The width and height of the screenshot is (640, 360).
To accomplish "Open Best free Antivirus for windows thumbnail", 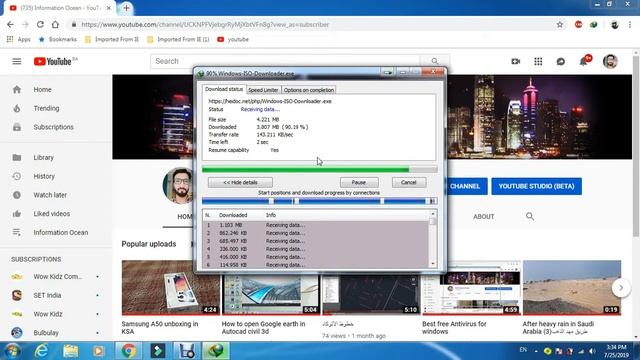I will tap(471, 288).
